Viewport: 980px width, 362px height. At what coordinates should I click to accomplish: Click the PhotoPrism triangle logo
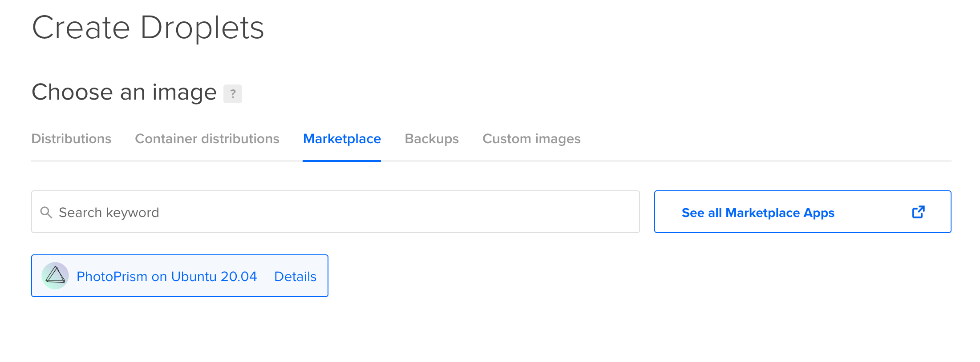point(55,276)
